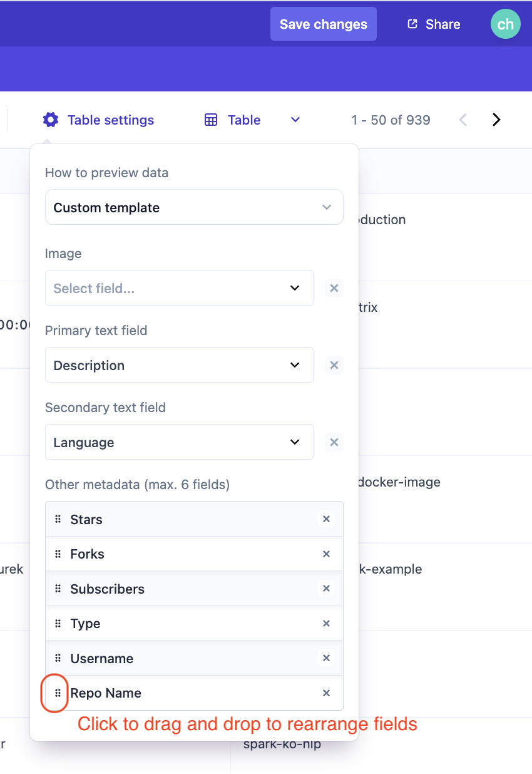
Task: Clear the Secondary text field selection
Action: click(x=334, y=442)
